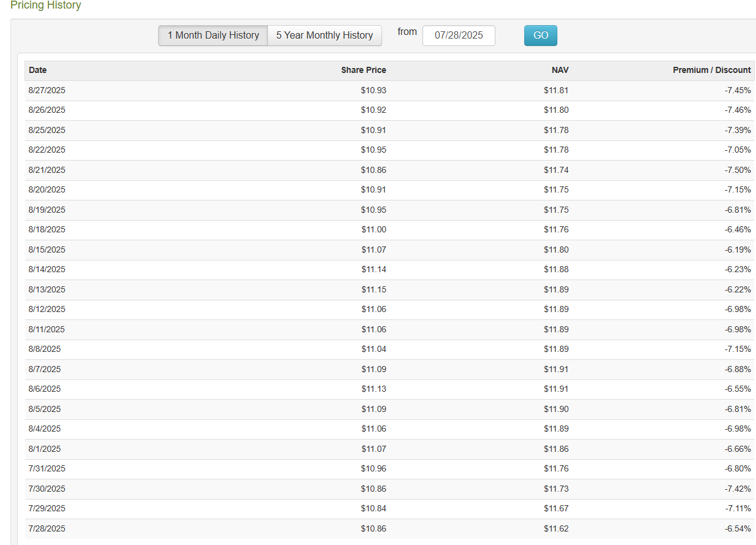Select share price $10.84 for 7/29/2025

pyautogui.click(x=373, y=509)
